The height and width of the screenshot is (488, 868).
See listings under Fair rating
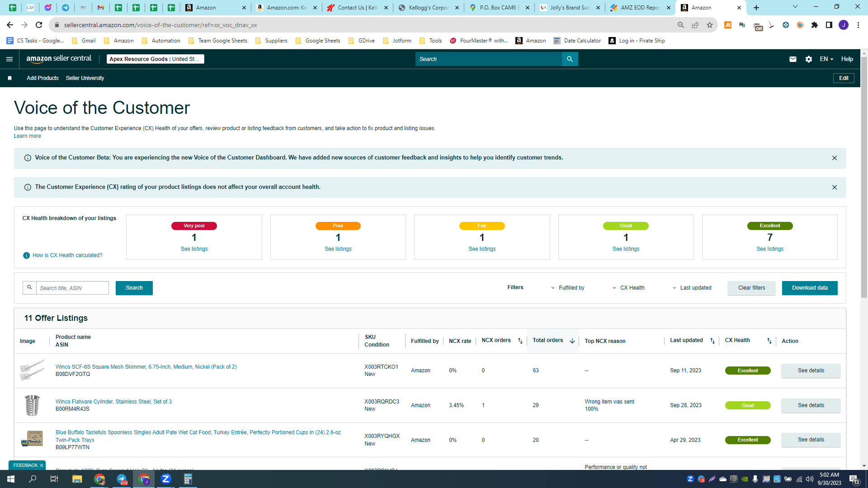click(482, 249)
